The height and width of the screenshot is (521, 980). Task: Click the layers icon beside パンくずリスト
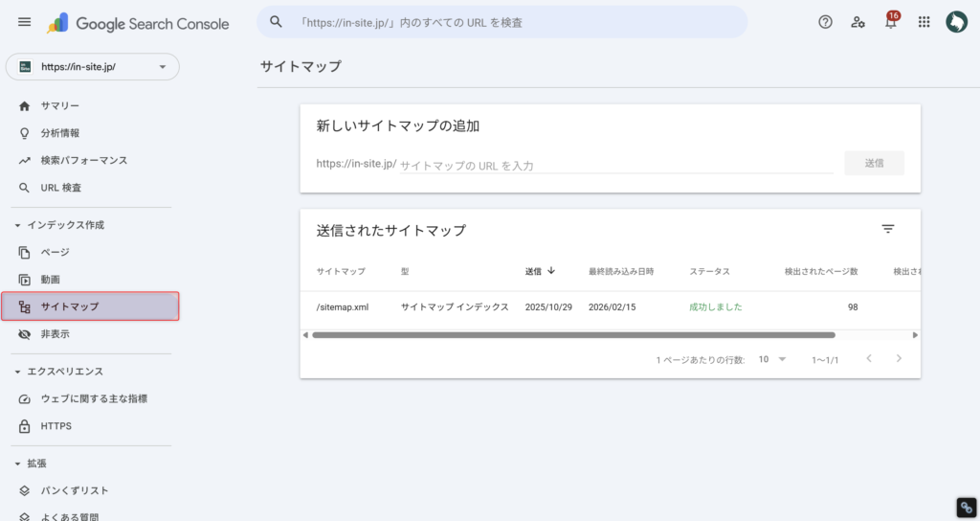tap(24, 491)
